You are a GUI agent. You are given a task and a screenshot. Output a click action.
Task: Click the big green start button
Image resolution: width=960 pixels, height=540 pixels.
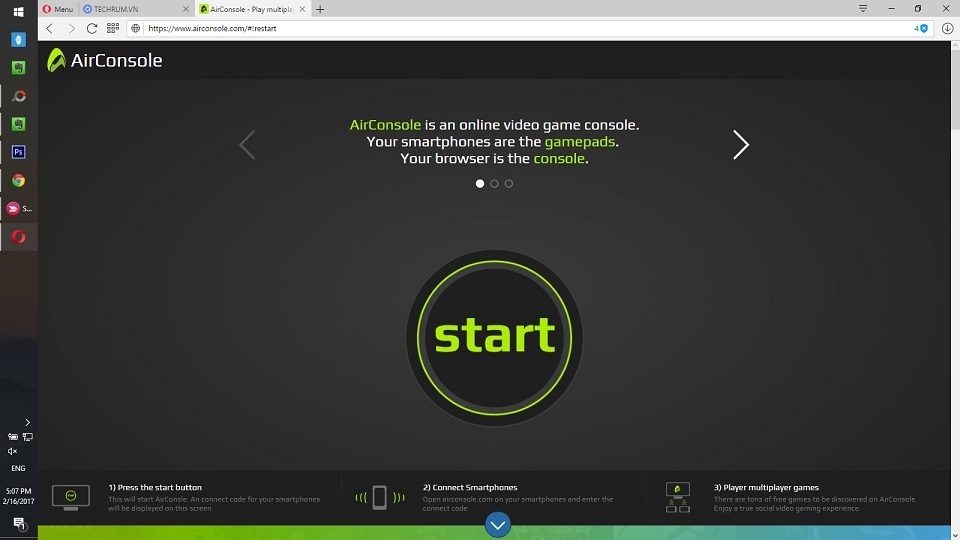coord(494,338)
